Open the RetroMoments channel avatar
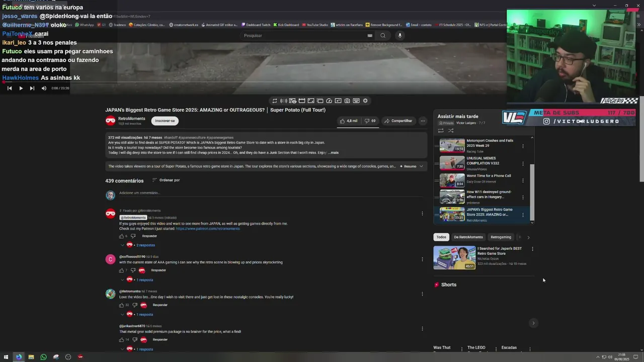644x362 pixels. click(110, 121)
